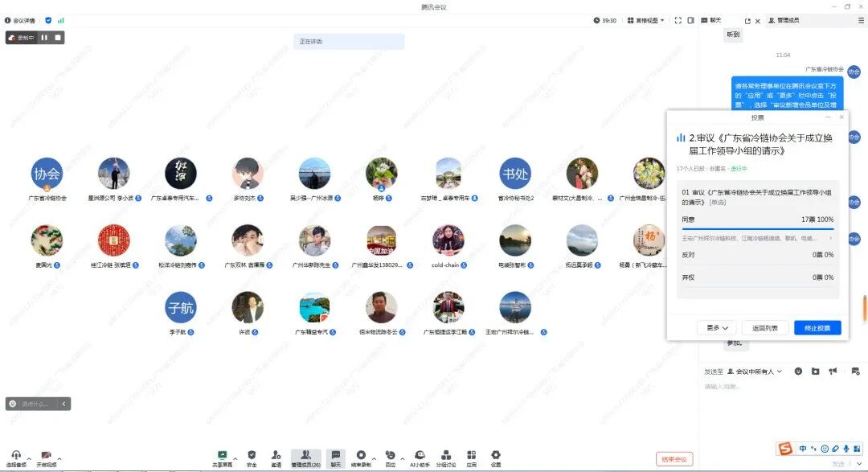Open 会议详情 meeting info

[x=20, y=20]
